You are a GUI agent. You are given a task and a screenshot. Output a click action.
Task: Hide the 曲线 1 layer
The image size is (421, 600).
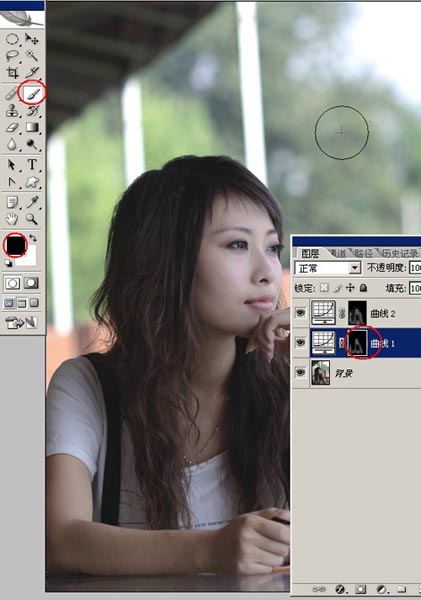pyautogui.click(x=300, y=342)
